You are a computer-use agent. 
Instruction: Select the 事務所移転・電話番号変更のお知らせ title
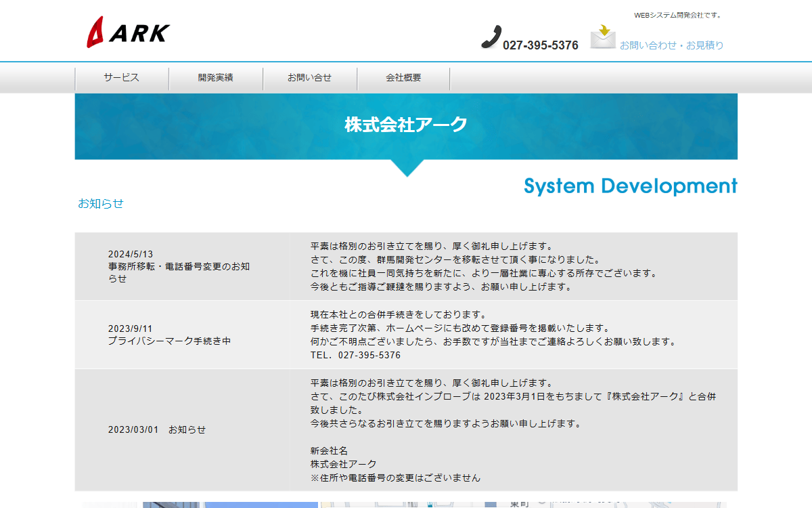pyautogui.click(x=179, y=272)
